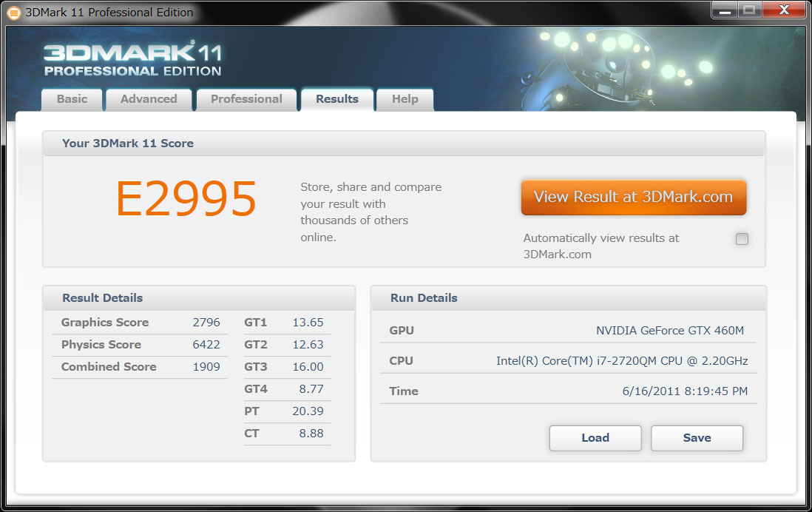Select the Graphics Score value 2796

coord(206,323)
